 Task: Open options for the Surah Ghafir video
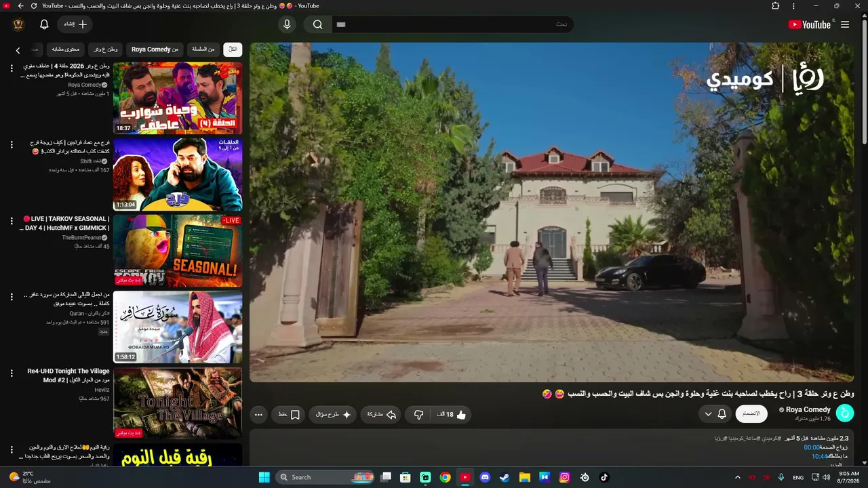pos(12,297)
